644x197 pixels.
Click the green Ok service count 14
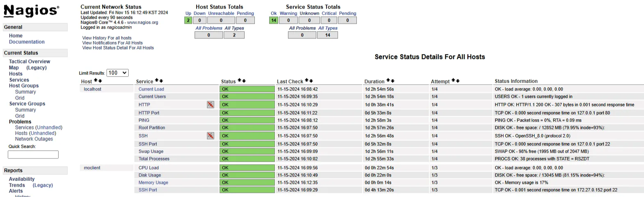click(273, 20)
